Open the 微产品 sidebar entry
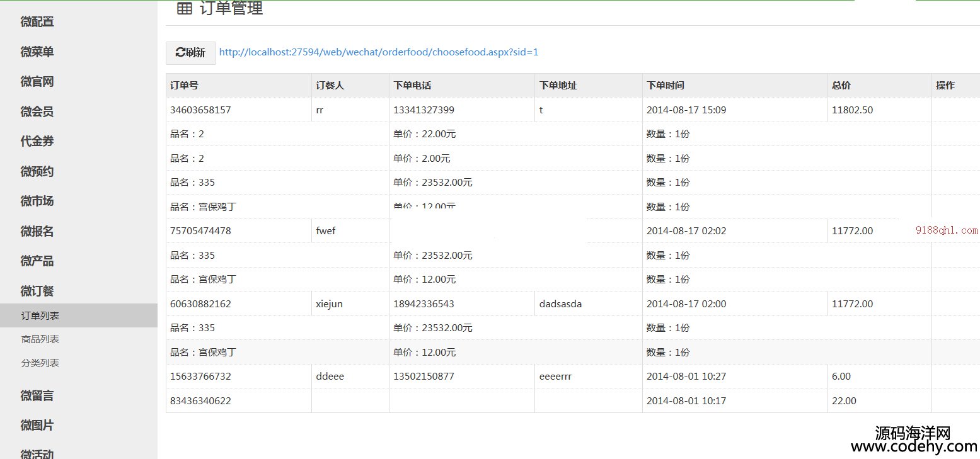Image resolution: width=980 pixels, height=459 pixels. coord(37,261)
